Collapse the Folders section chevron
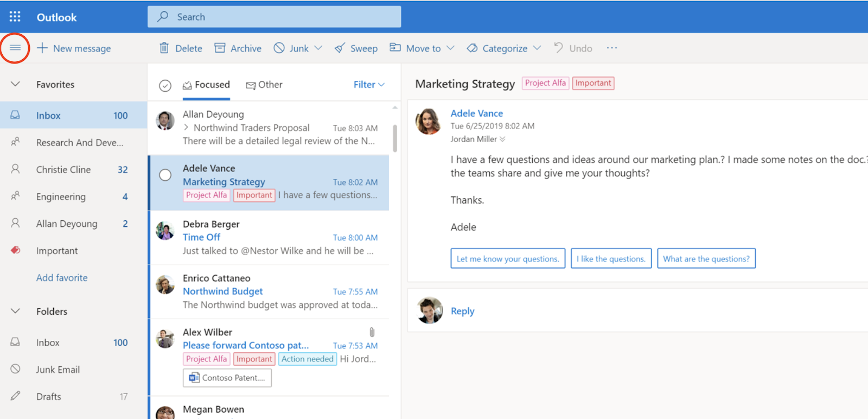868x419 pixels. (x=15, y=311)
